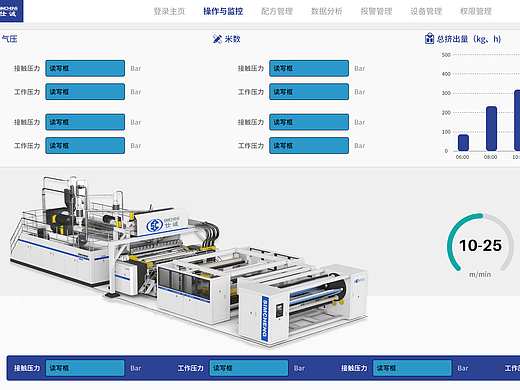The height and width of the screenshot is (390, 520).
Task: Click the 米数 section ruler icon
Action: (x=217, y=39)
